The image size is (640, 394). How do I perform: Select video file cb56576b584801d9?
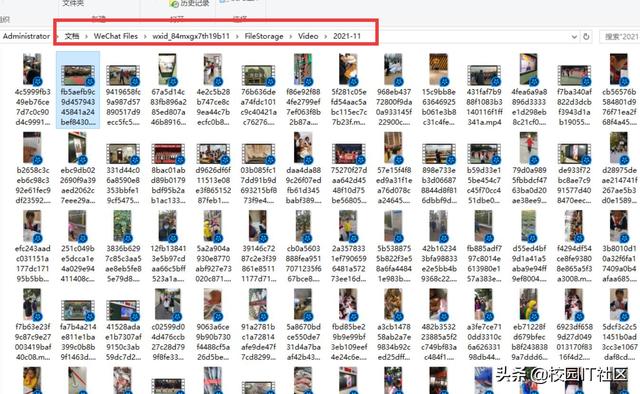pyautogui.click(x=619, y=90)
